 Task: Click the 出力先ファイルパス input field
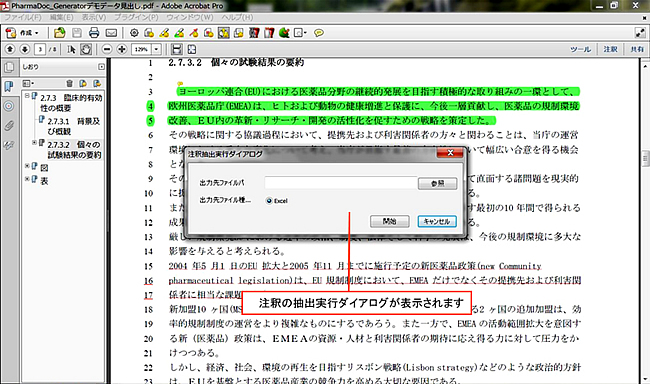point(340,182)
